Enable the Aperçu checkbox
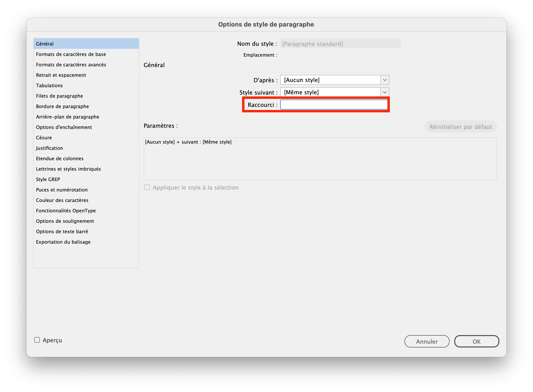The width and height of the screenshot is (533, 392). [37, 340]
